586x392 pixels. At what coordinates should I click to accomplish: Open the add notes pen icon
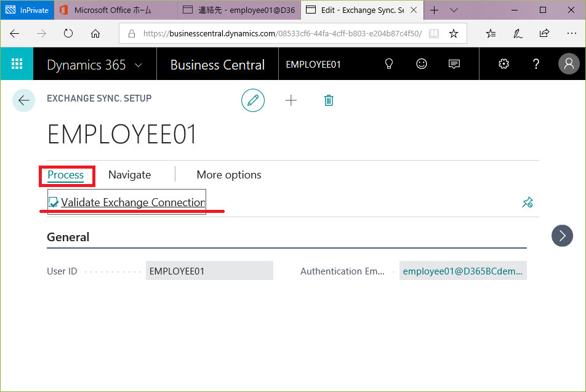[518, 34]
